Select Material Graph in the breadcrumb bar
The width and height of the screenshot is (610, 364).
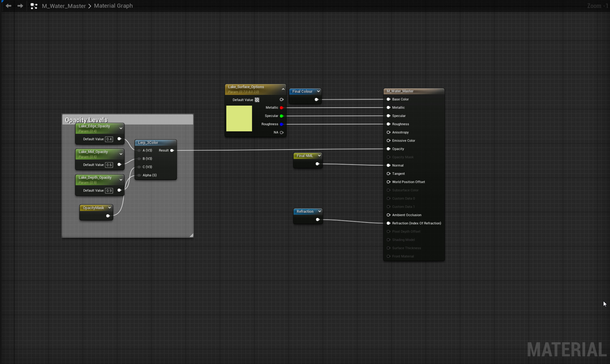pos(113,6)
